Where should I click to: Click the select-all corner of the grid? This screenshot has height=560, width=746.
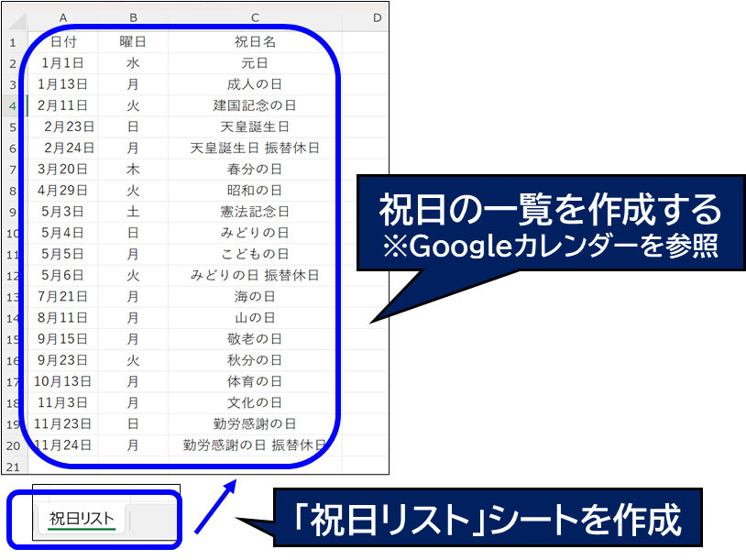tap(14, 17)
